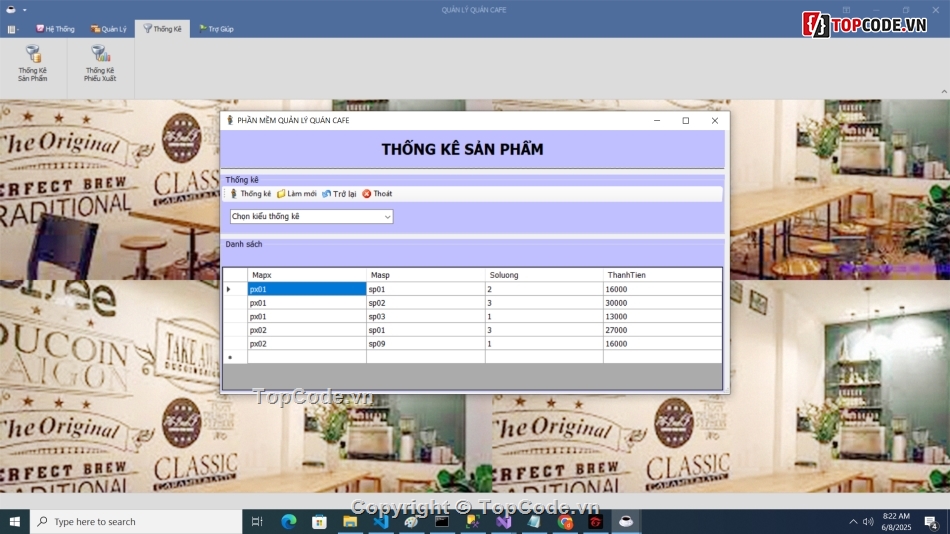Sort by the Masp column header
Viewport: 950px width, 534px height.
[x=425, y=275]
